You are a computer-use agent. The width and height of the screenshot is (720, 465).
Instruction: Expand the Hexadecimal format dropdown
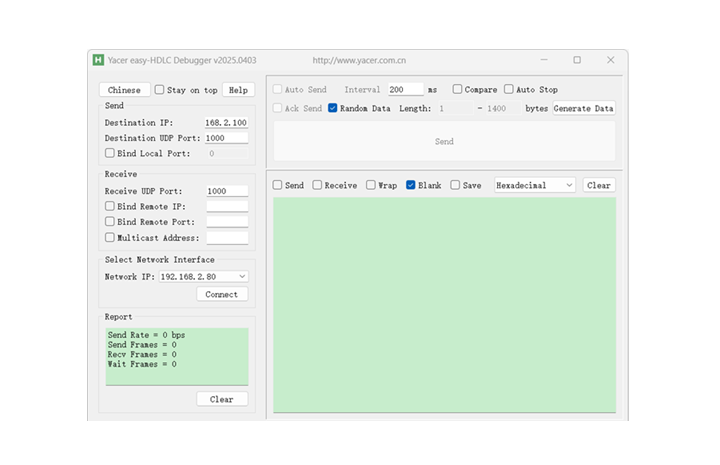[534, 185]
